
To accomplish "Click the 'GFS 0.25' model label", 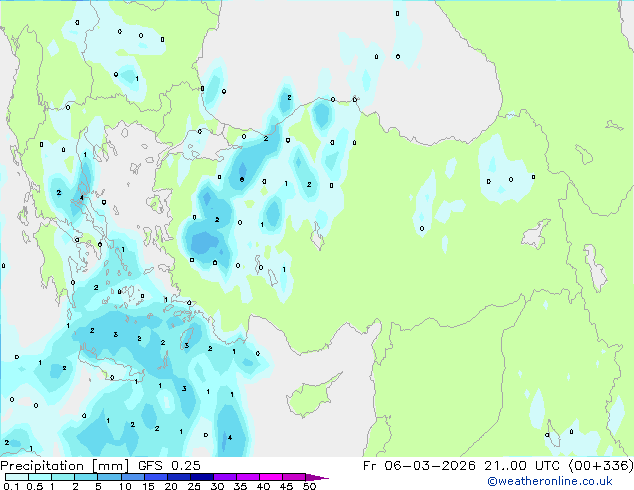I will pyautogui.click(x=169, y=466).
